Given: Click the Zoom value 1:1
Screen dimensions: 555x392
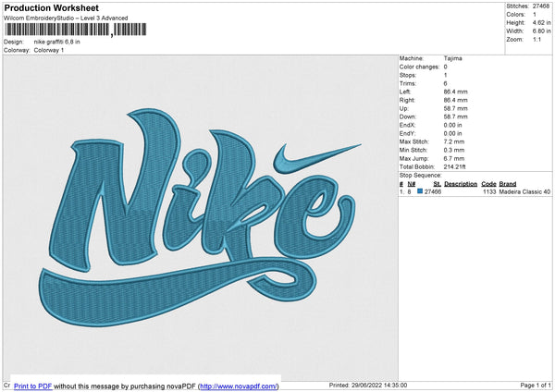Looking at the screenshot, I should tap(536, 40).
